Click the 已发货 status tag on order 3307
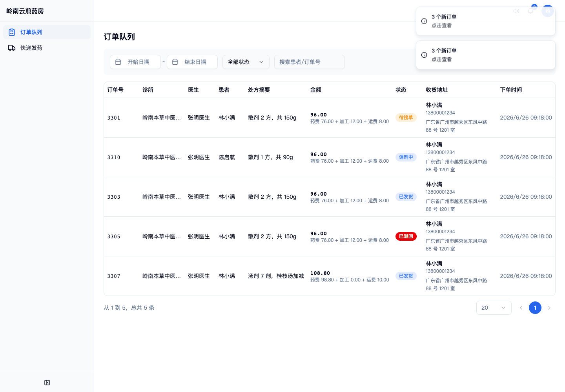565x392 pixels. (x=406, y=276)
